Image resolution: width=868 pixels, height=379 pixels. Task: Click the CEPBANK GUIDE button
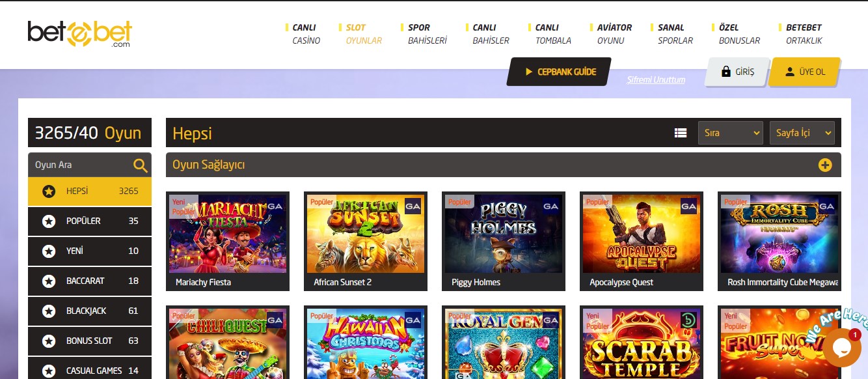[560, 72]
